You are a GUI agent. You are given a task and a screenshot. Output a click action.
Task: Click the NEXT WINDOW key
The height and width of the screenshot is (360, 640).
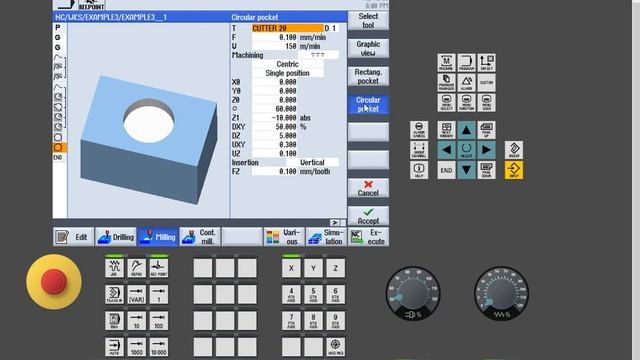(446, 130)
